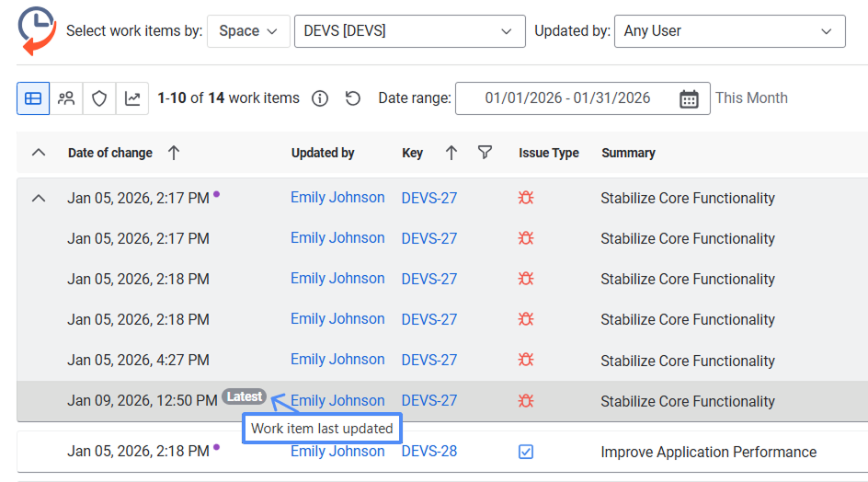Open the users view icon
868x482 pixels.
pos(66,98)
